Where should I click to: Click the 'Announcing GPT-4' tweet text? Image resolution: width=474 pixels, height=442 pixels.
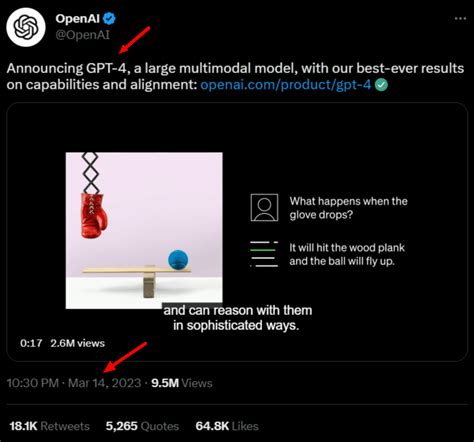(235, 76)
